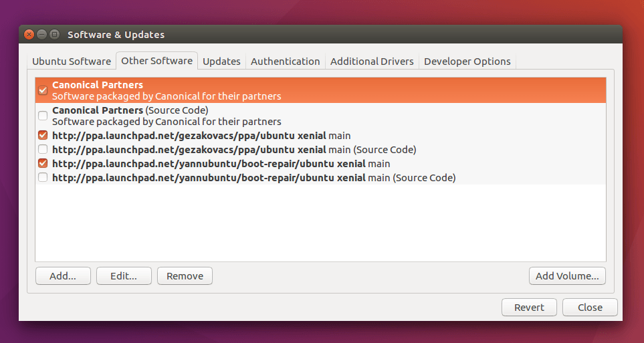Disable the yannubuntu boot-repair main checkbox
This screenshot has width=644, height=343.
point(43,164)
